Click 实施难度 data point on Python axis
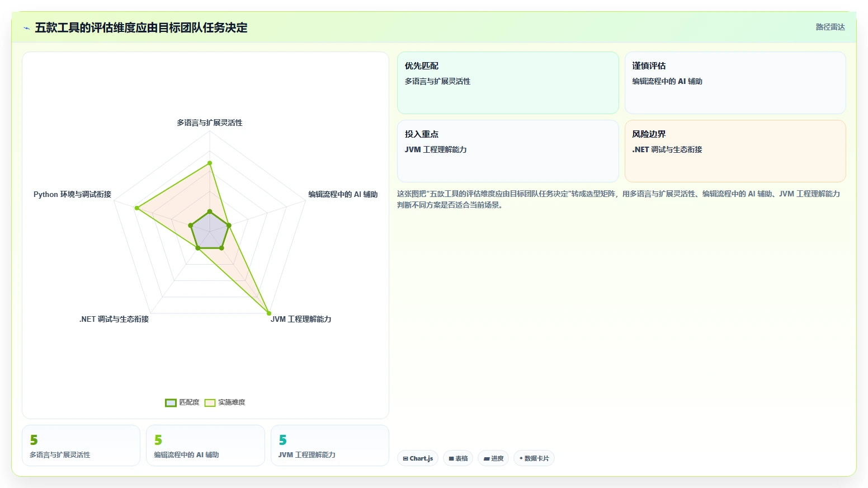Viewport: 868px width, 488px height. [x=136, y=208]
